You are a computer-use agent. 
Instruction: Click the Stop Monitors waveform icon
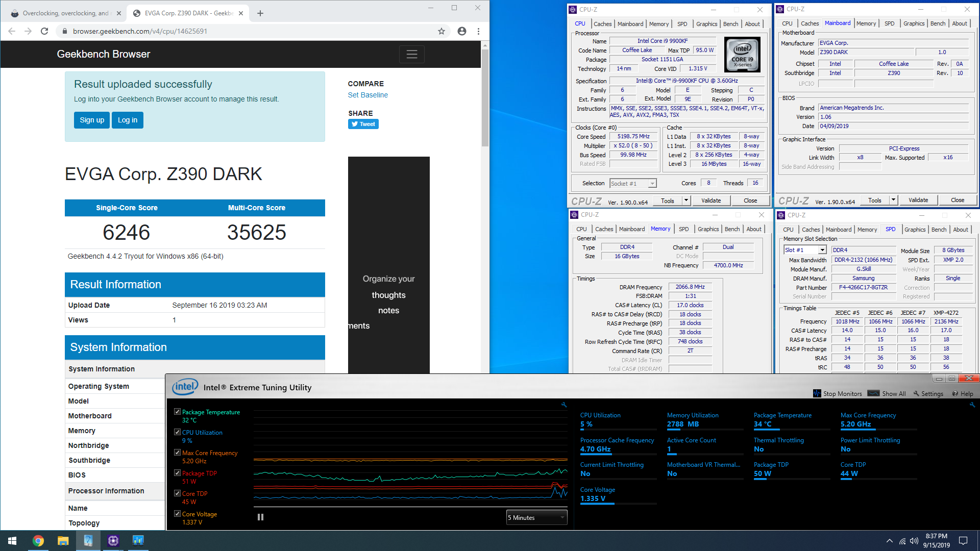817,393
